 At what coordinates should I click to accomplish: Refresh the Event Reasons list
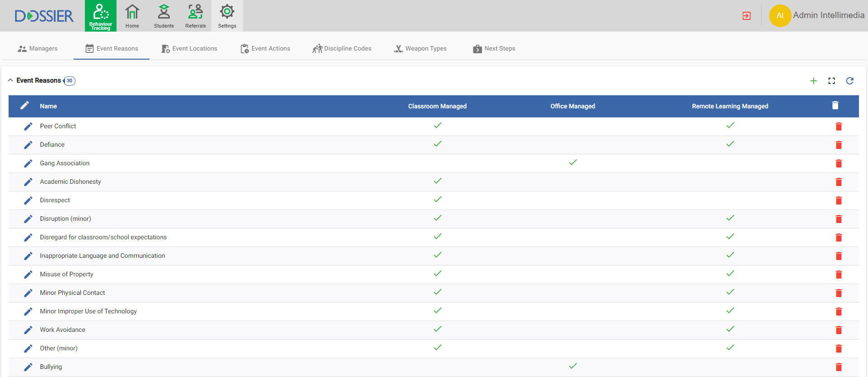(x=849, y=81)
